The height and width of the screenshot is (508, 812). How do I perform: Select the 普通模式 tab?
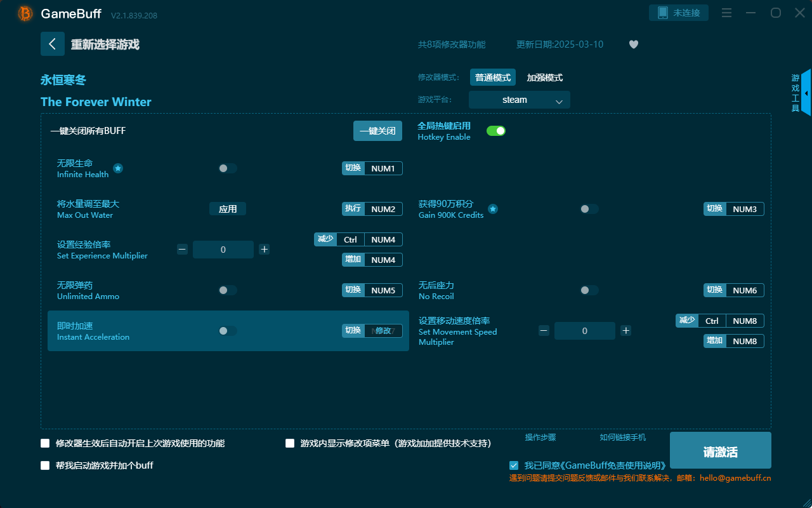click(492, 77)
